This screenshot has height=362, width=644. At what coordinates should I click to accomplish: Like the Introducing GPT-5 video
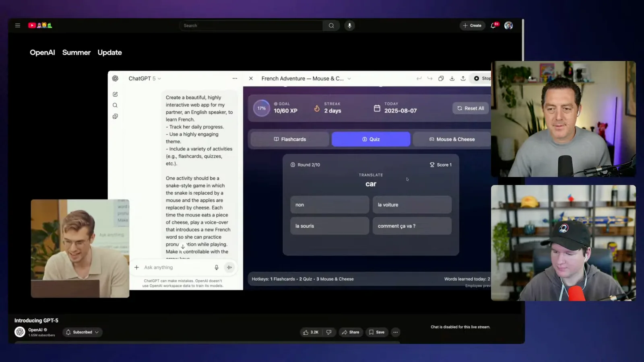point(310,332)
